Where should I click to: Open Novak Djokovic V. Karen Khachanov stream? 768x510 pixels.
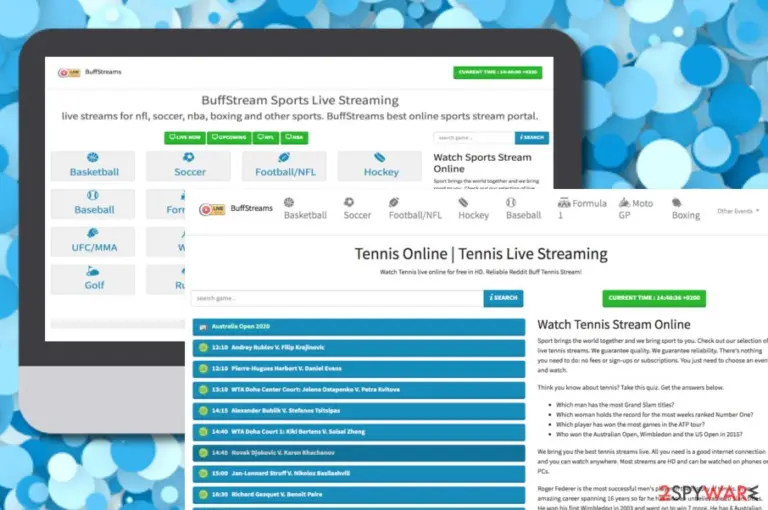pyautogui.click(x=359, y=453)
